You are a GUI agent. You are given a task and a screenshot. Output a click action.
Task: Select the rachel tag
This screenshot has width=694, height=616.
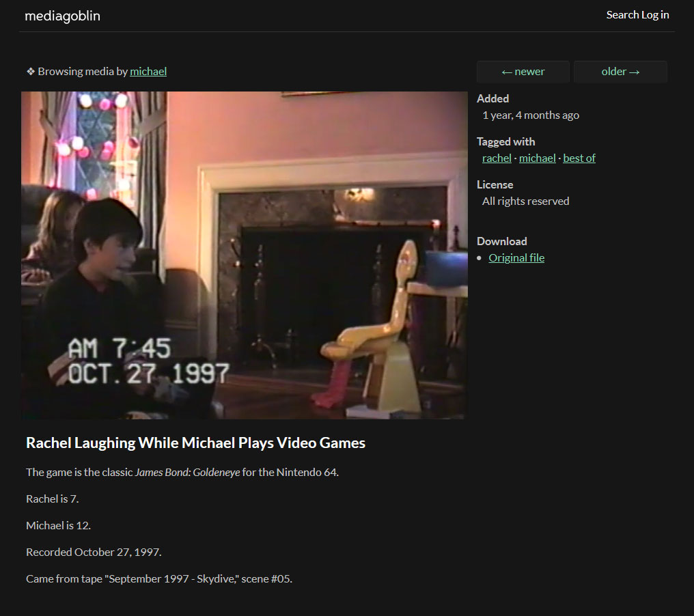pos(497,158)
